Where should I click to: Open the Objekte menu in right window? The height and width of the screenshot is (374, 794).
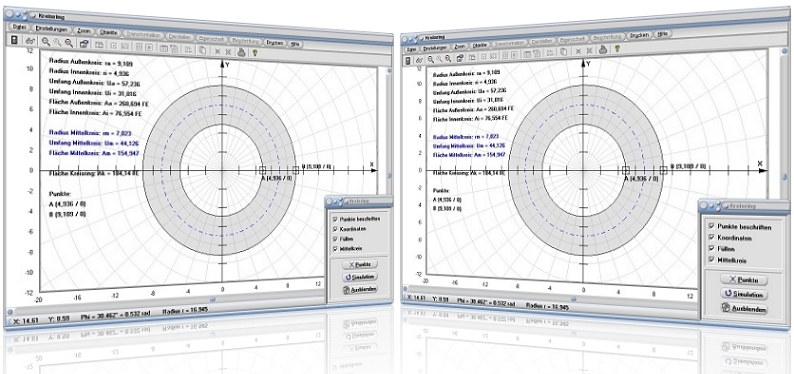tap(480, 45)
